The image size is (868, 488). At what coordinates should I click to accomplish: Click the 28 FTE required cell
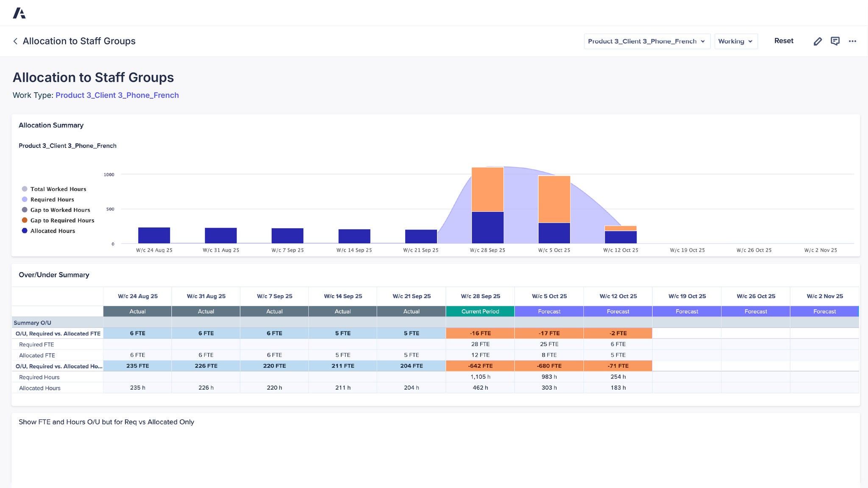[x=480, y=344]
